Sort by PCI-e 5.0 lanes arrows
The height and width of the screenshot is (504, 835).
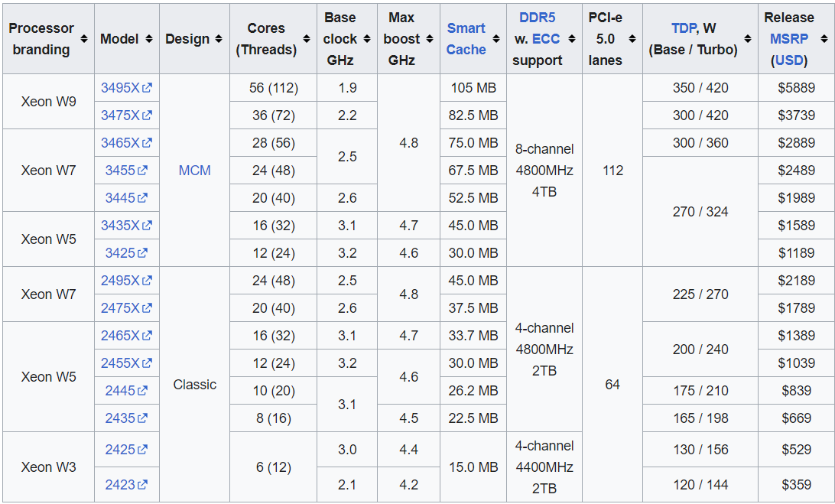click(632, 39)
